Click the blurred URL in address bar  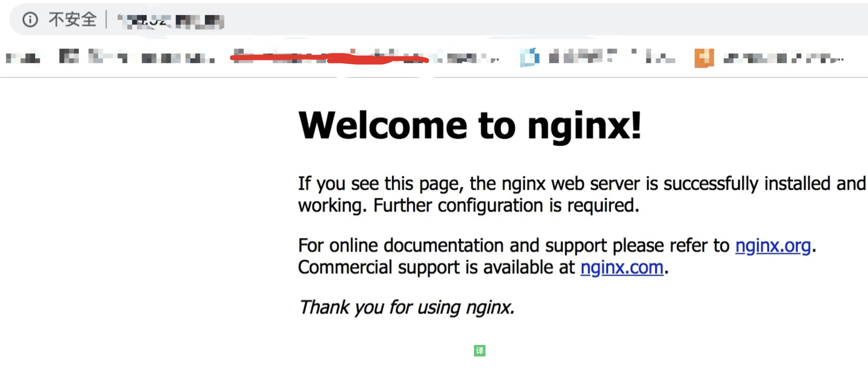tap(171, 21)
